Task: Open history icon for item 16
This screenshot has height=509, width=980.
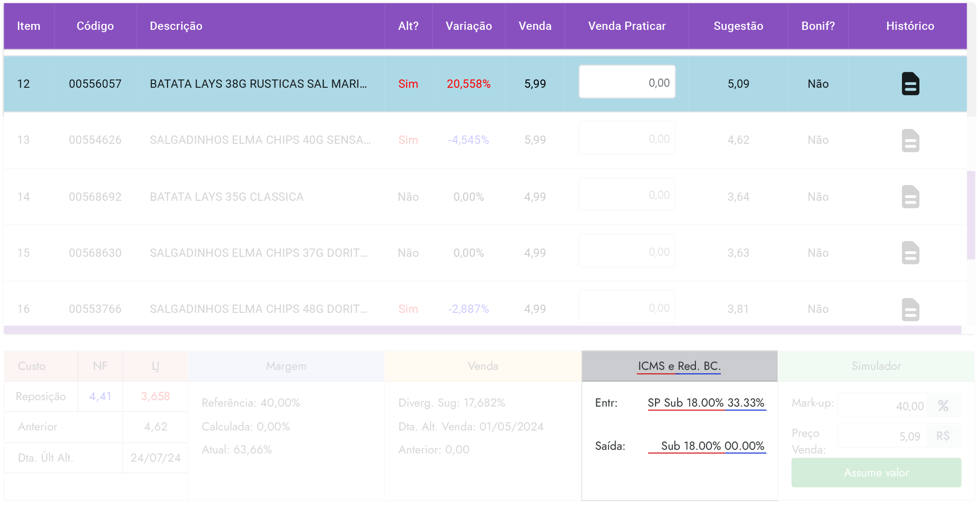Action: point(910,309)
